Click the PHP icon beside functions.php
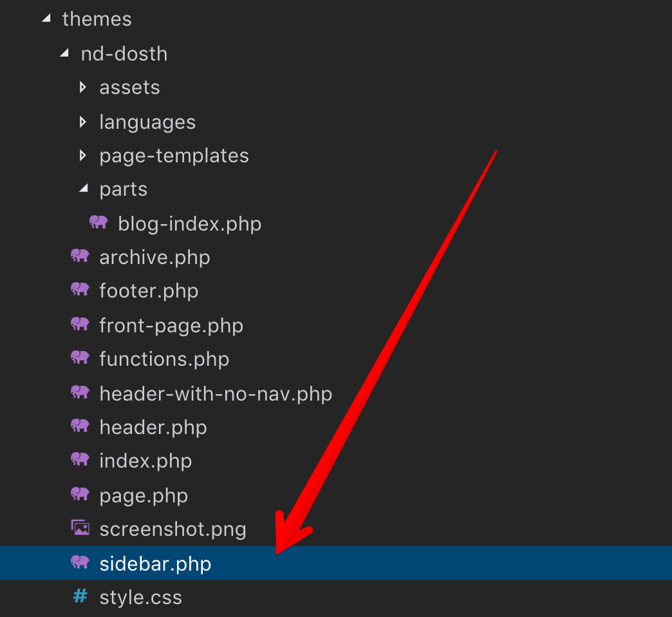The height and width of the screenshot is (617, 672). 80,358
